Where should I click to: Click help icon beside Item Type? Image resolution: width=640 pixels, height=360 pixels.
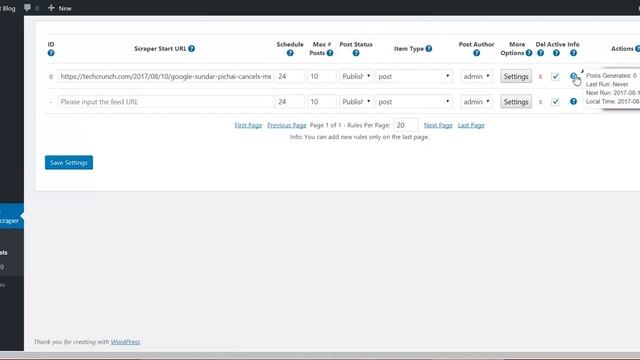point(429,49)
